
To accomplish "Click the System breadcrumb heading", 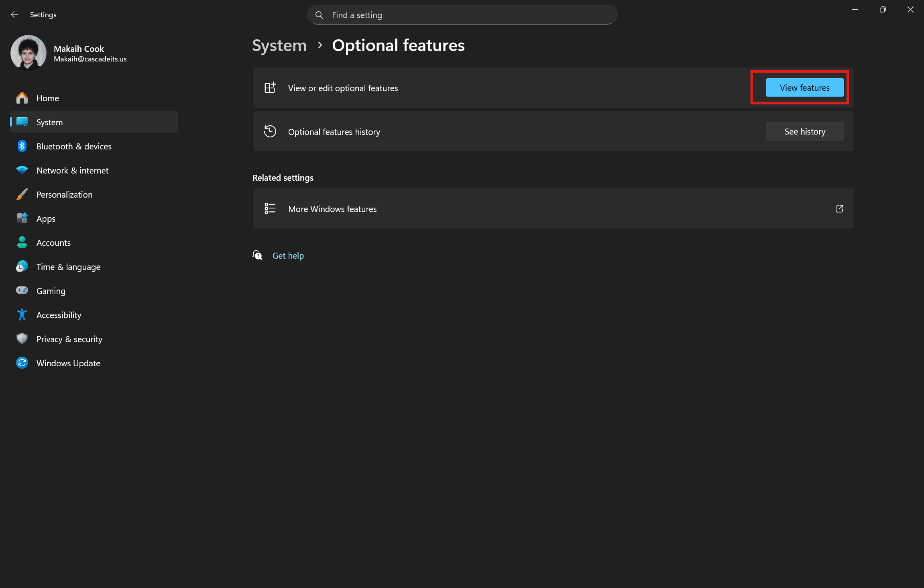I will [x=279, y=45].
